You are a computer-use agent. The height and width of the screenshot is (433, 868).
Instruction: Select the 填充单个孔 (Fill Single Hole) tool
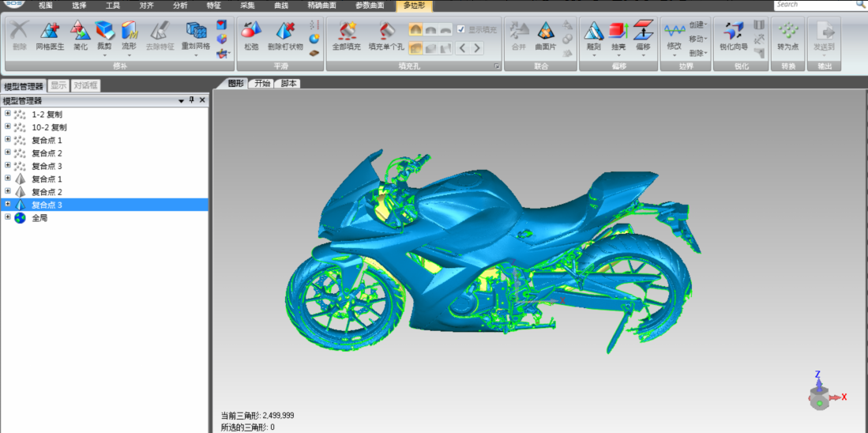(x=386, y=36)
